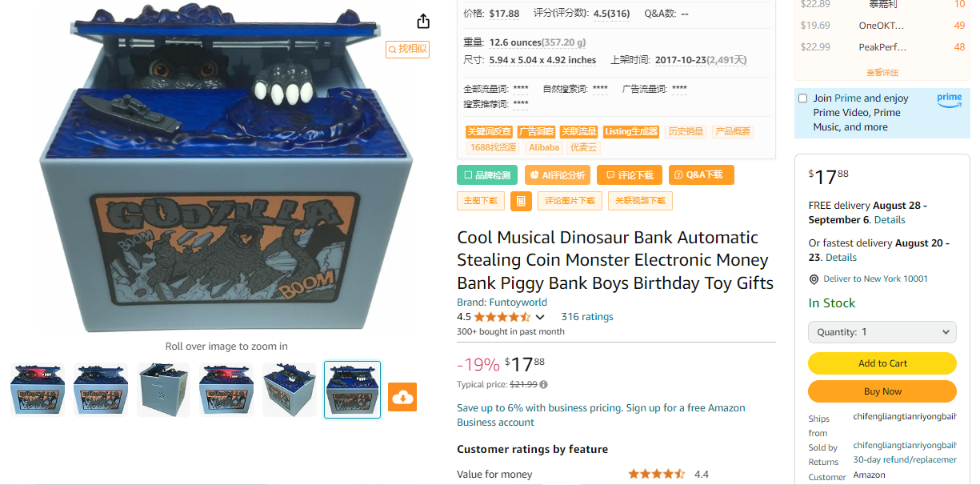Click the star rating bar next to 4.5

click(x=502, y=317)
